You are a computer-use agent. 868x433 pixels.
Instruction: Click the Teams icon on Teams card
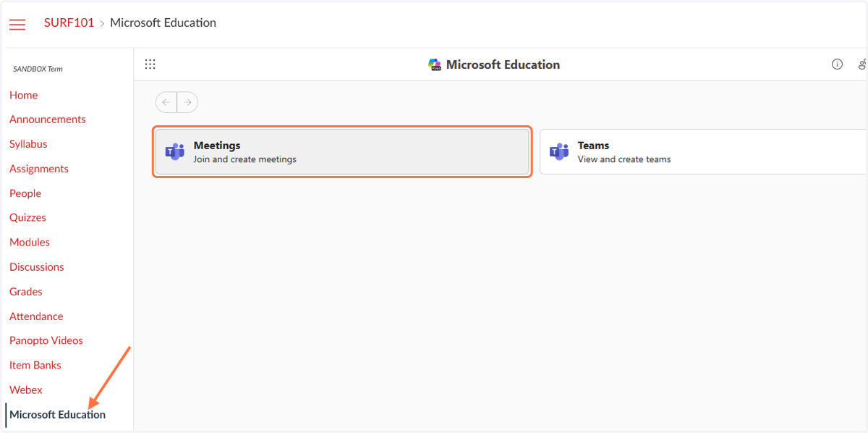tap(559, 151)
